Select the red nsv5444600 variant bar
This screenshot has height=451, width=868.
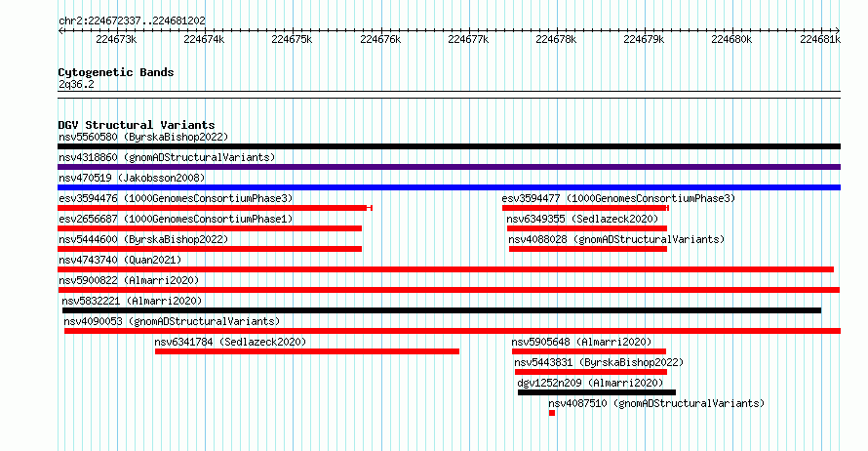tap(210, 249)
